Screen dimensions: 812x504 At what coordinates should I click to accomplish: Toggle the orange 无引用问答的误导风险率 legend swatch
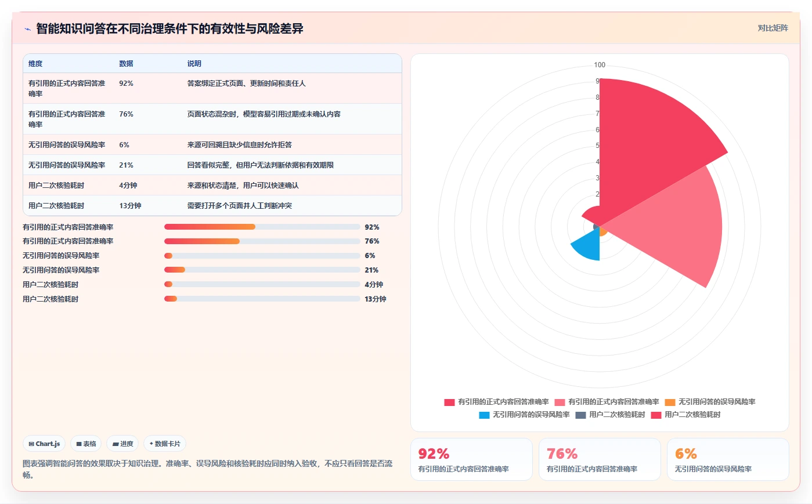pos(670,402)
